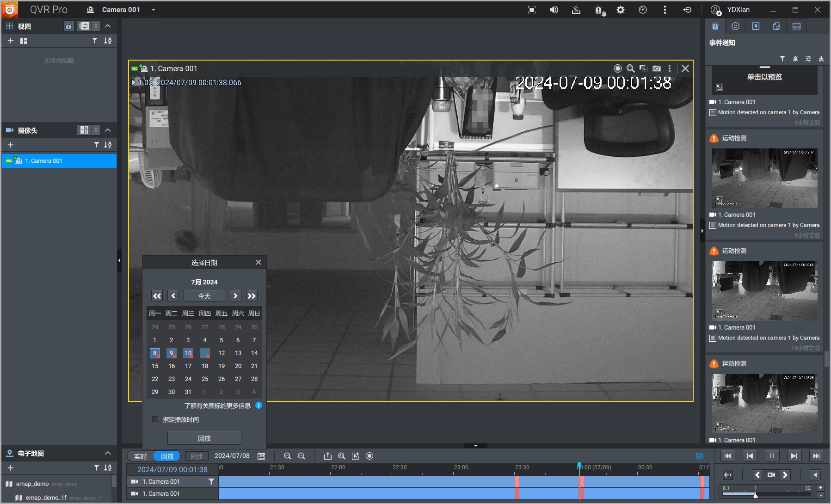The width and height of the screenshot is (831, 504).
Task: Increase playback speed with plus button
Action: [x=821, y=488]
